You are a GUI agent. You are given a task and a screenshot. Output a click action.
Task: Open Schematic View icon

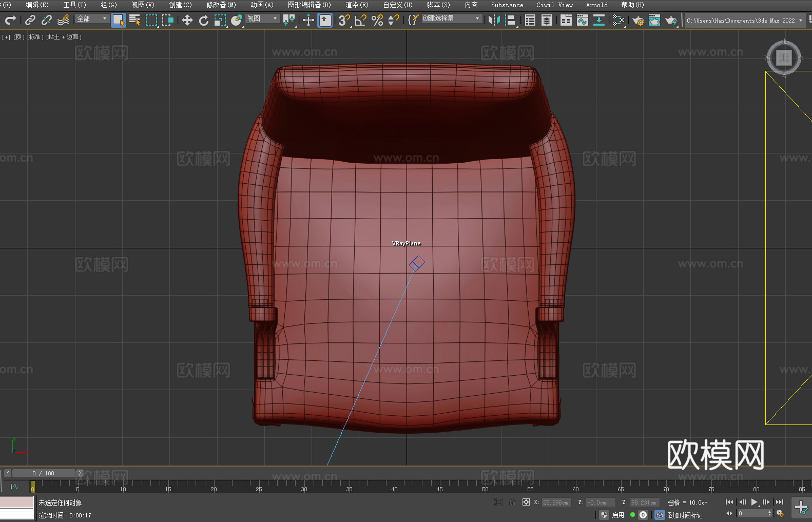[x=599, y=20]
